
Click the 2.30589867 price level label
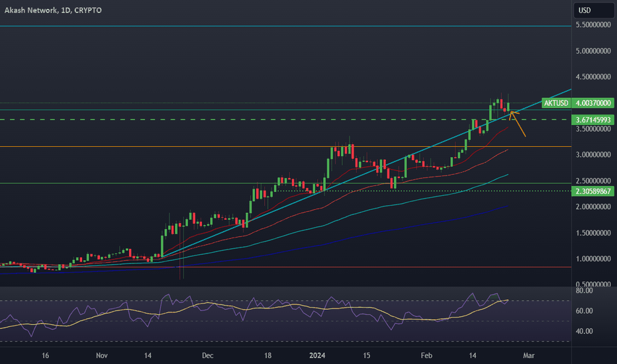tap(593, 191)
